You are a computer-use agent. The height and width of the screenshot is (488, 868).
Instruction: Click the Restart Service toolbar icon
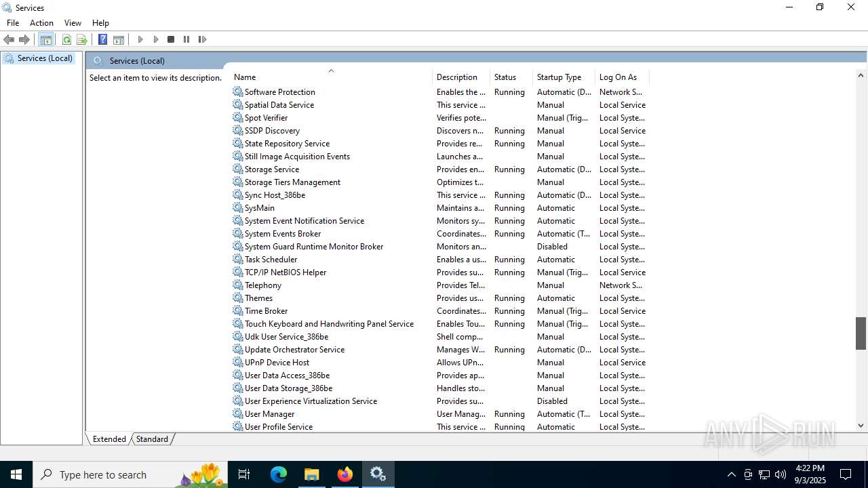(x=202, y=40)
